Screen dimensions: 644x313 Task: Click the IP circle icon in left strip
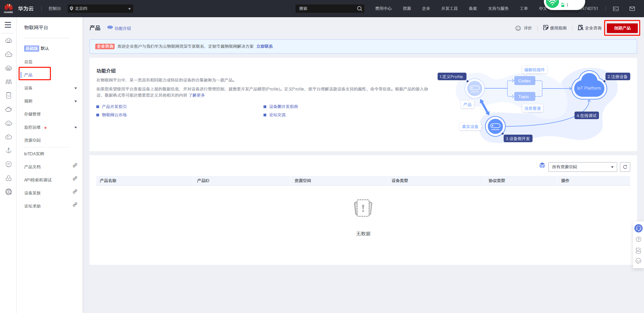coord(9,164)
